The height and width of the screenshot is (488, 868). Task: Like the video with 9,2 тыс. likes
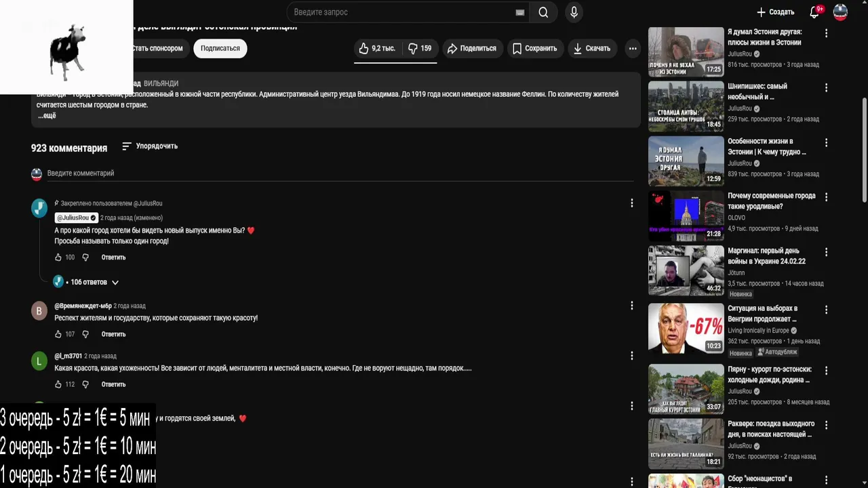point(377,48)
